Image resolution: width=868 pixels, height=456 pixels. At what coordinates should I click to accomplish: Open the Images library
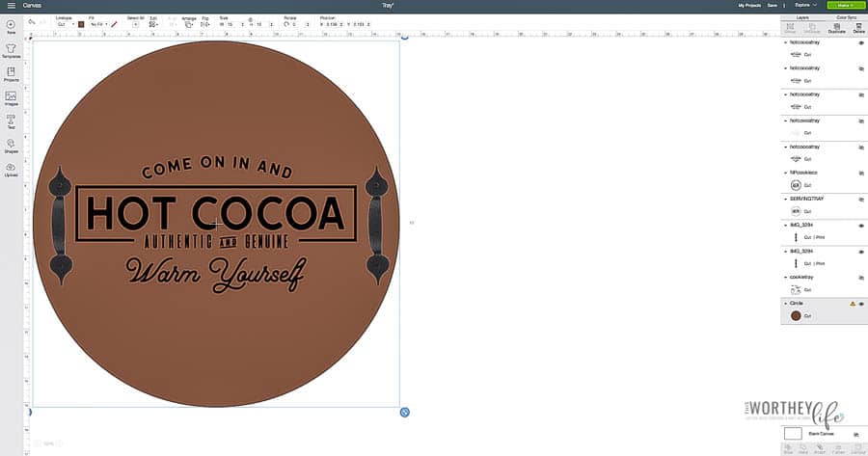pyautogui.click(x=11, y=98)
